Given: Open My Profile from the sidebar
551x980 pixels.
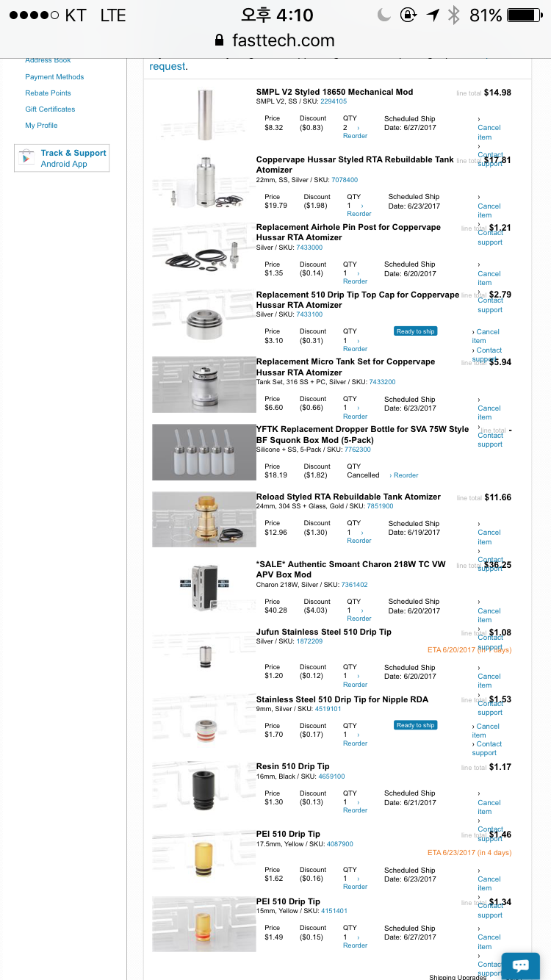Looking at the screenshot, I should point(41,126).
